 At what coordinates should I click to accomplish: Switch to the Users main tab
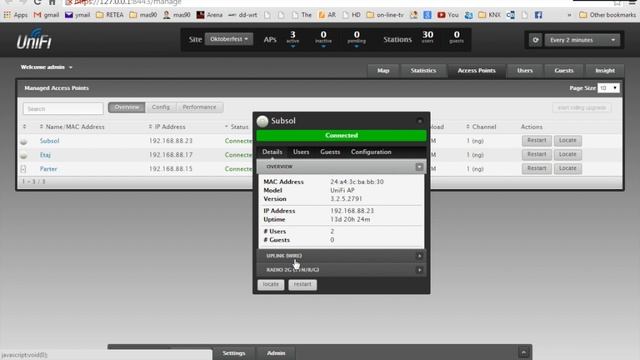524,71
